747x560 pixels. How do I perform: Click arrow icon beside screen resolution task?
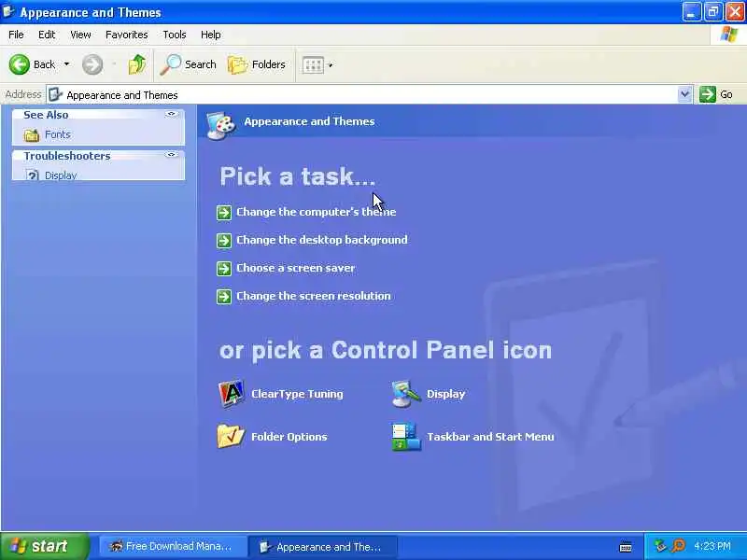[x=224, y=297]
